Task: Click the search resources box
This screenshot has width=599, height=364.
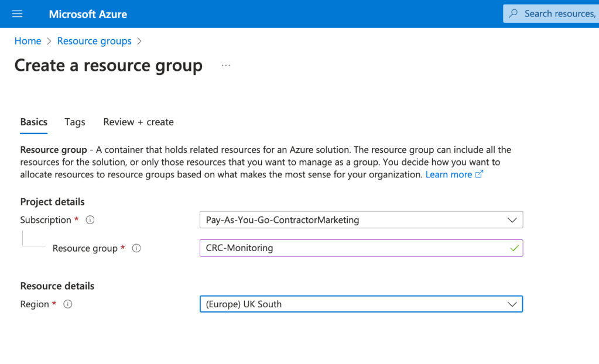Action: click(551, 13)
